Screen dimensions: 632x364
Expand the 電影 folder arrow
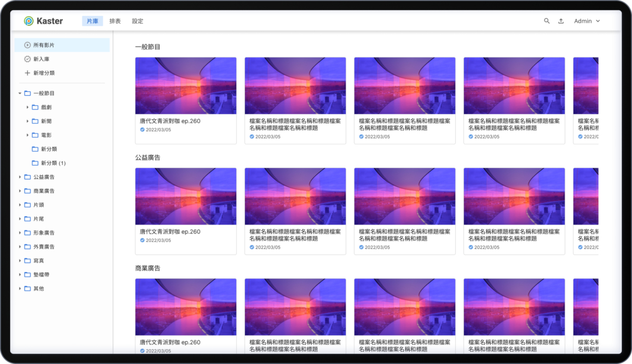[x=27, y=135]
